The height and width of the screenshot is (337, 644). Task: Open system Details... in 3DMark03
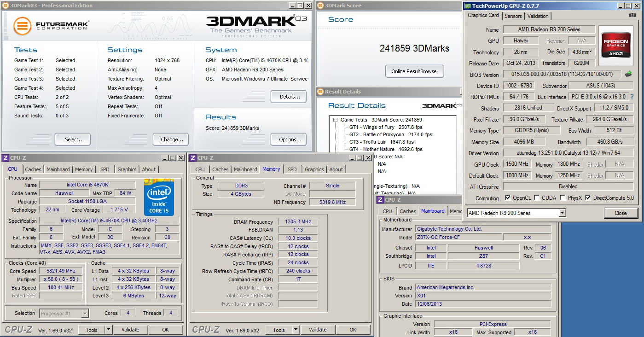coord(289,97)
